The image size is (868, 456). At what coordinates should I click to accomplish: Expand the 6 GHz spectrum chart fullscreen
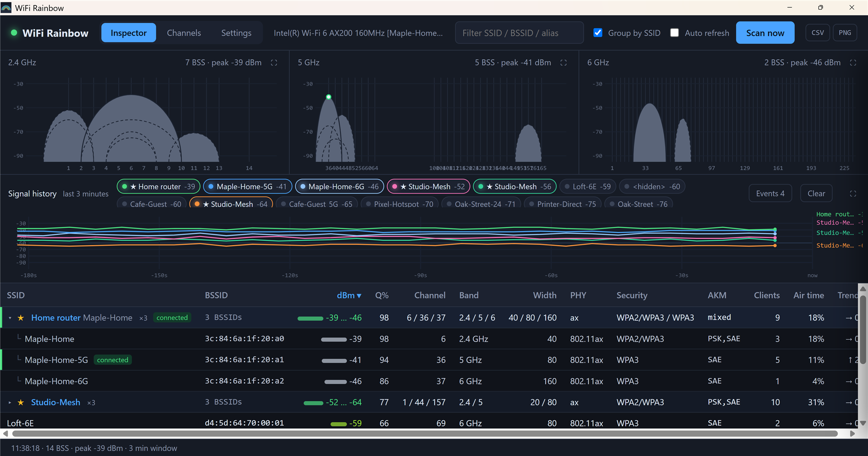853,63
